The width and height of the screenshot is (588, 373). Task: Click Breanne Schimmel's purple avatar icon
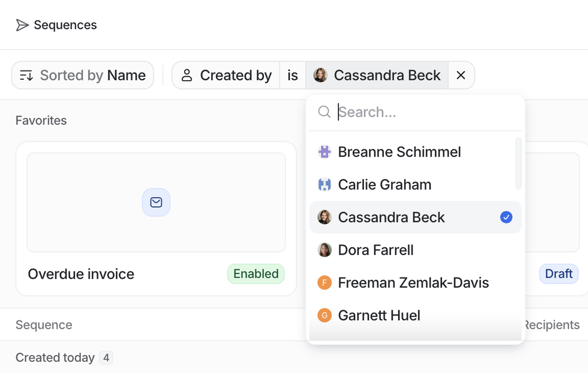pos(324,152)
